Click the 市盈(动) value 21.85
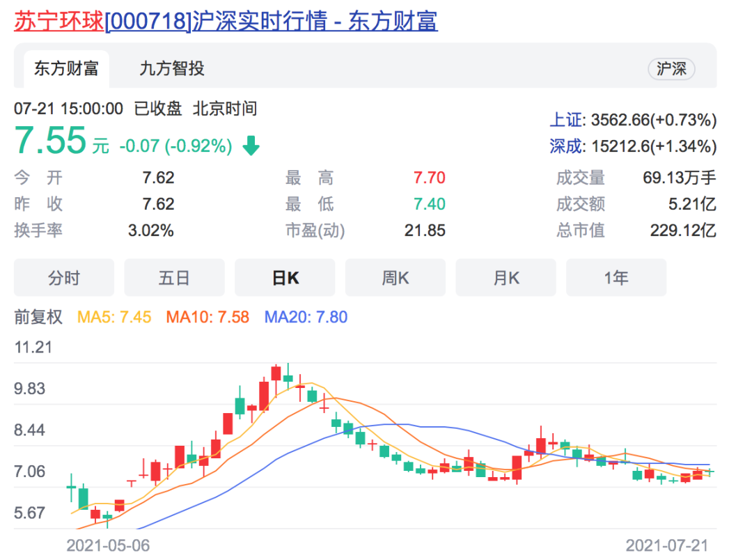 tap(425, 231)
